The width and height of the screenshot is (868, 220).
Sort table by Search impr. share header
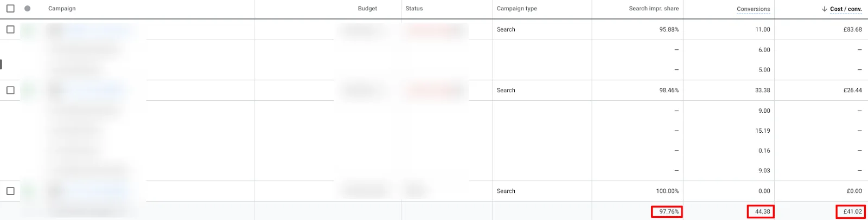point(654,9)
